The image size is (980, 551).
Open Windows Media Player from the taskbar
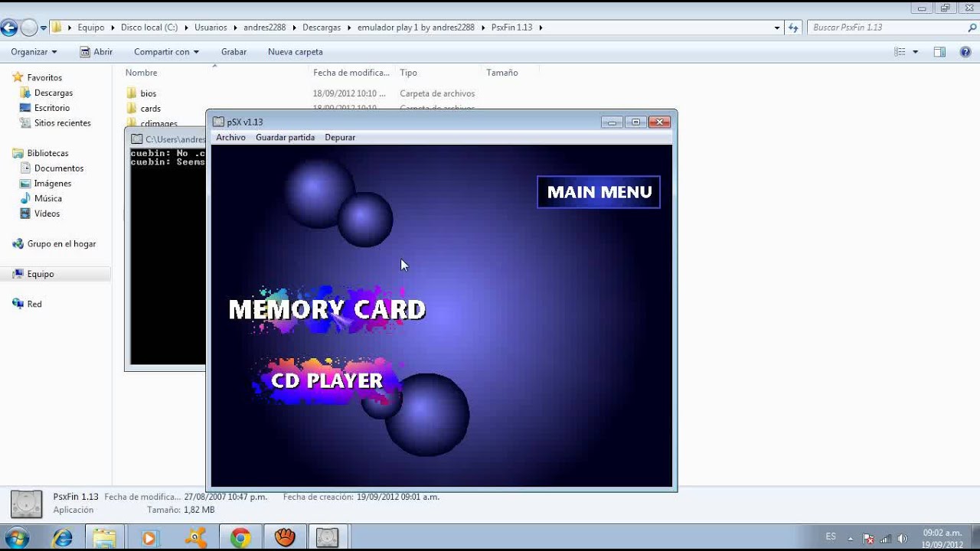click(149, 538)
